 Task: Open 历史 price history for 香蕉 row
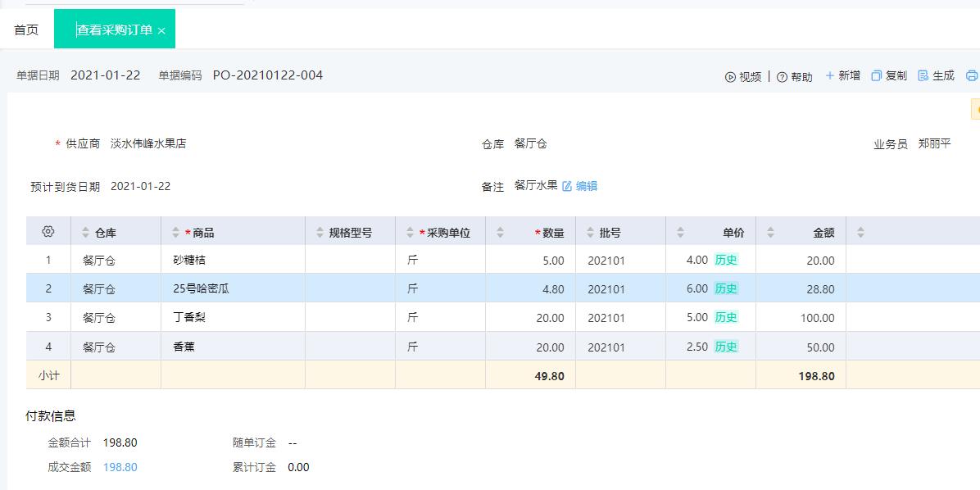pyautogui.click(x=726, y=347)
